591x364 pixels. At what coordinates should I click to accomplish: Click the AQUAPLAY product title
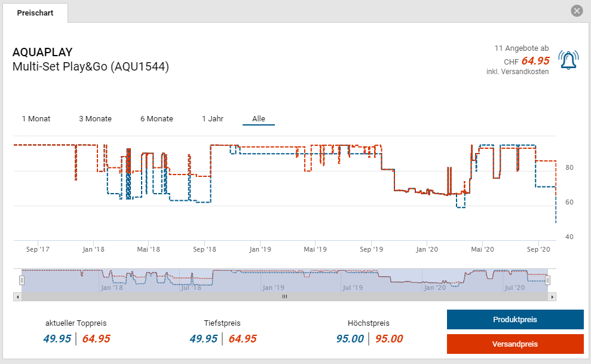(x=42, y=52)
